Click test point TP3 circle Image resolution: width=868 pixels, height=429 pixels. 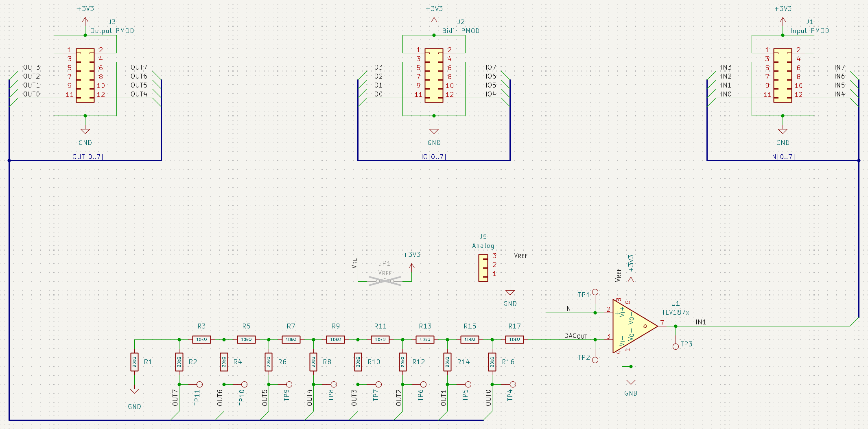676,346
